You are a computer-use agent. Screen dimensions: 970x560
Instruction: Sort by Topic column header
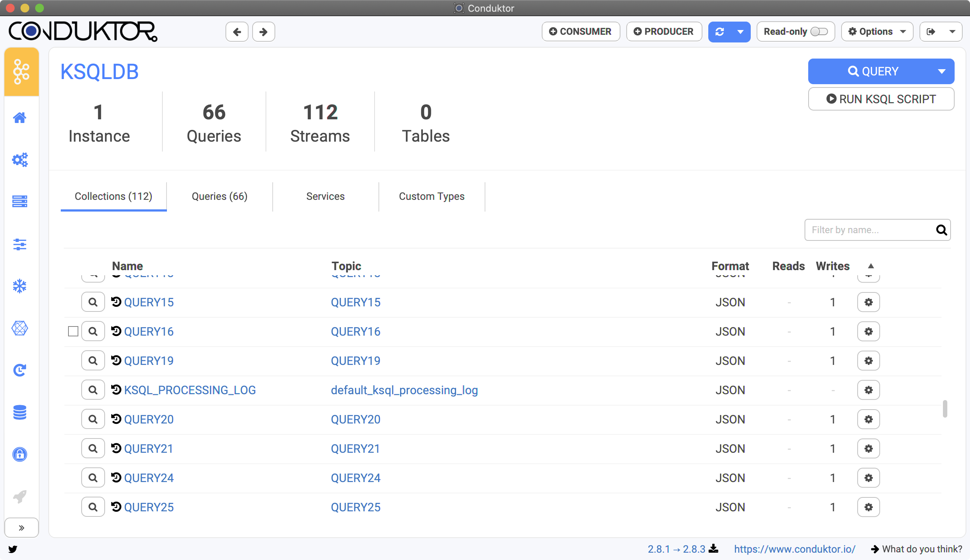[347, 266]
